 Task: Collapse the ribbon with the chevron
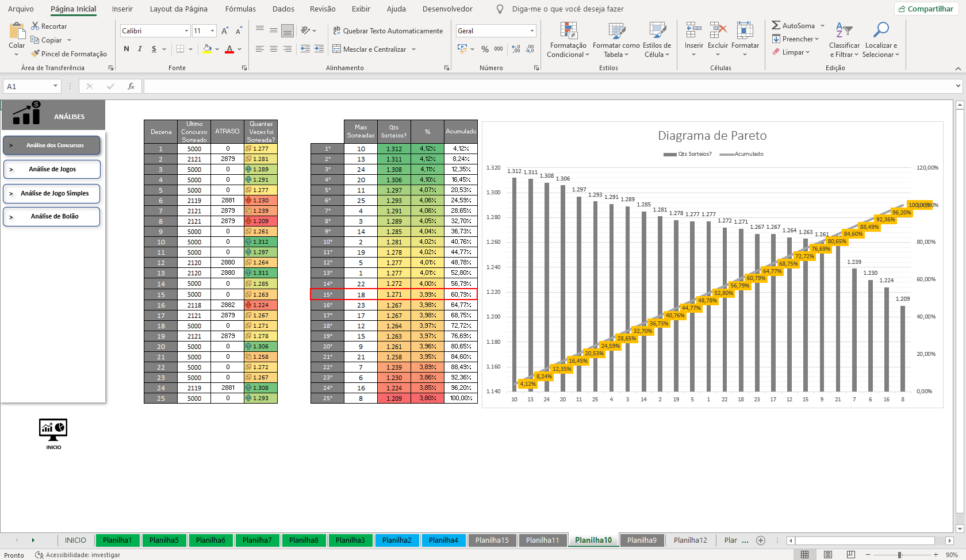(x=958, y=68)
